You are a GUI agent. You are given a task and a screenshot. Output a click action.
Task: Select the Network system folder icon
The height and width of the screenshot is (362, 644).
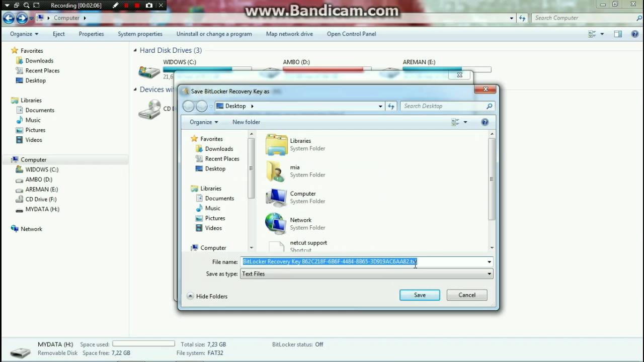click(276, 224)
